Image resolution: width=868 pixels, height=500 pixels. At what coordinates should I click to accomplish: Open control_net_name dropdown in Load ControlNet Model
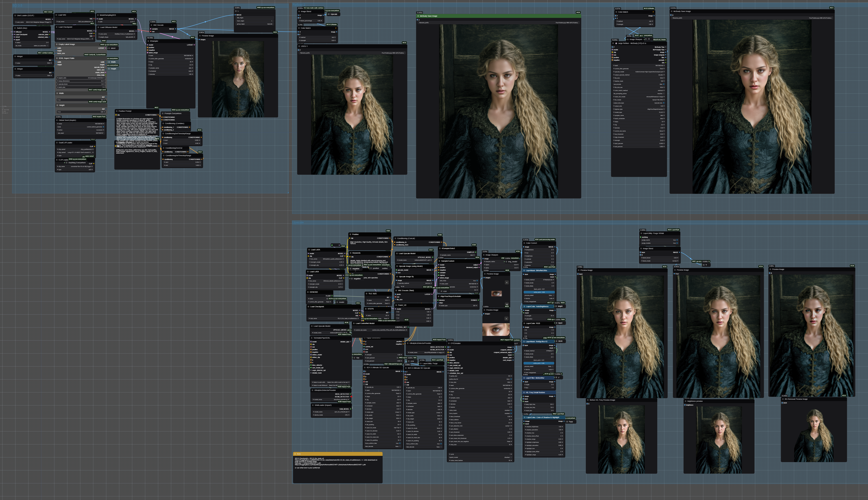[x=381, y=330]
